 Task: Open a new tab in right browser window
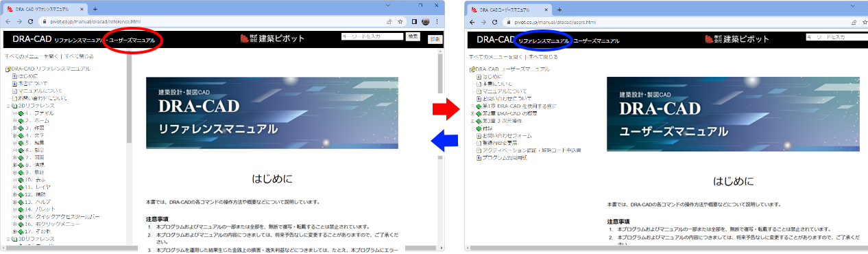coord(559,10)
